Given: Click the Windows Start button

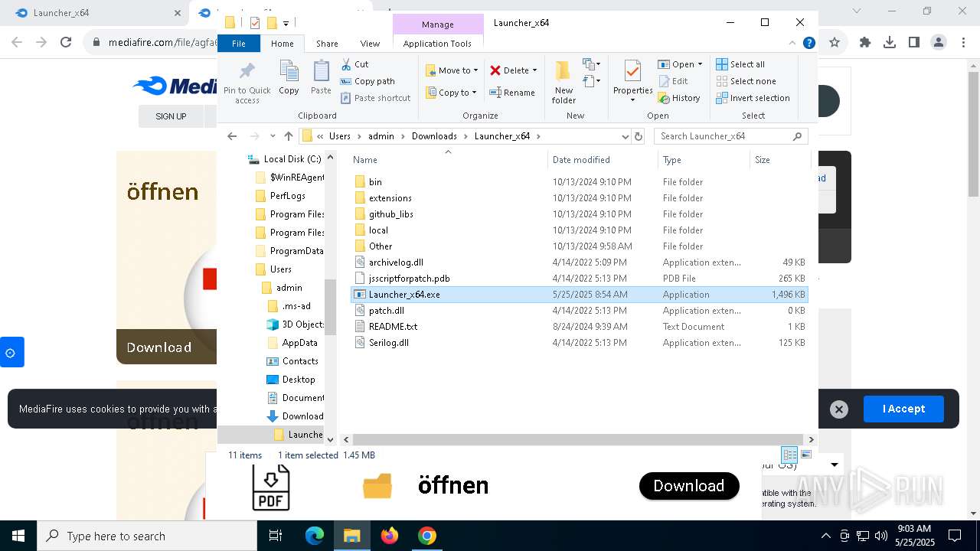Looking at the screenshot, I should (18, 536).
